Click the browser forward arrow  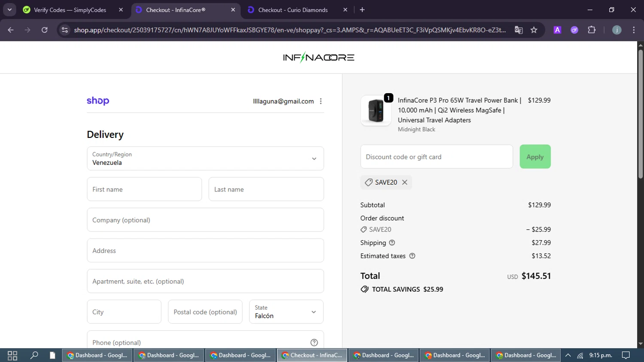point(27,30)
